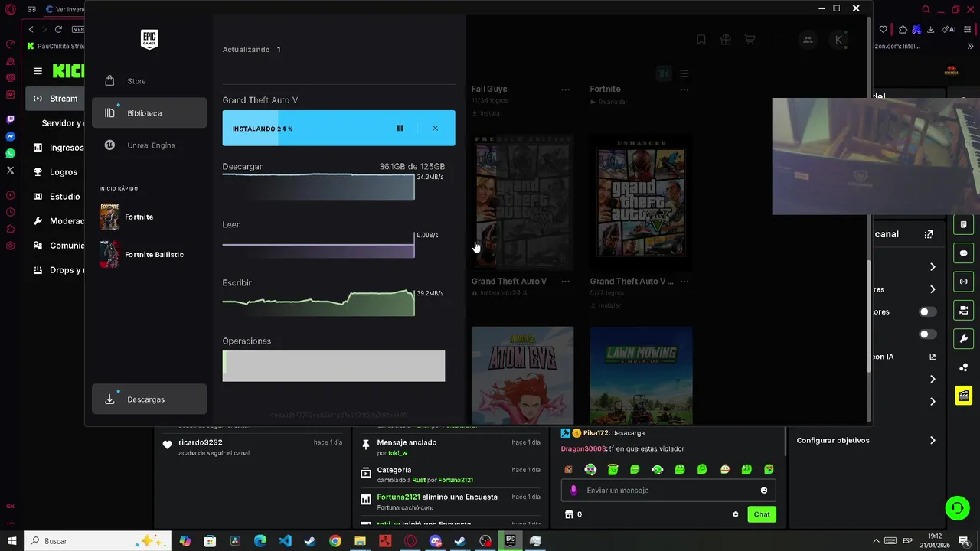Cancel the GTA V installation
The width and height of the screenshot is (980, 551).
click(x=435, y=129)
